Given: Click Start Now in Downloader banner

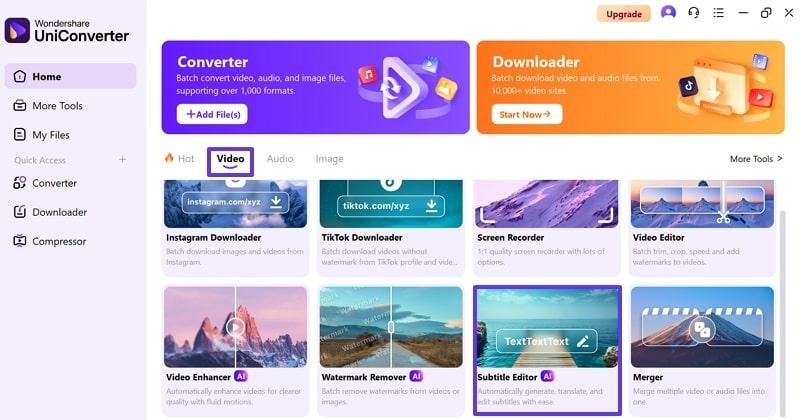Looking at the screenshot, I should tap(527, 114).
